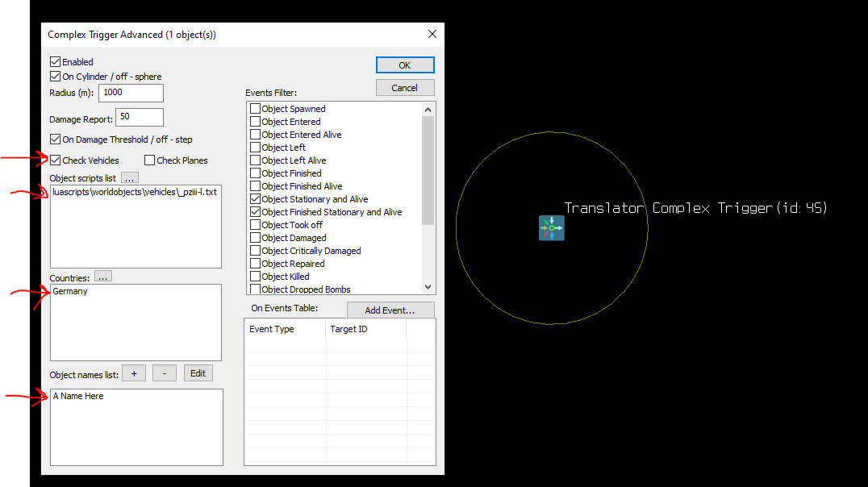Check the Object Finished event filter
The width and height of the screenshot is (868, 487).
255,173
